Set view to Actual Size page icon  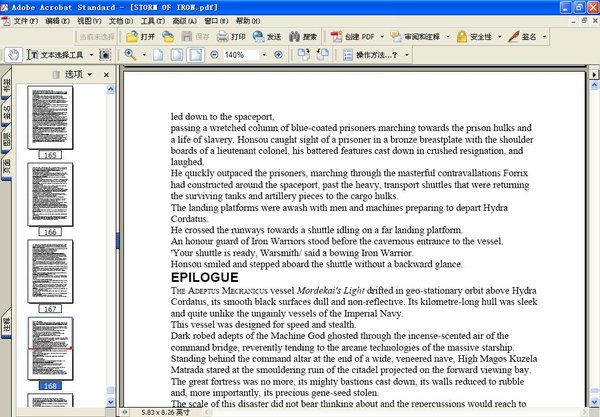(158, 55)
